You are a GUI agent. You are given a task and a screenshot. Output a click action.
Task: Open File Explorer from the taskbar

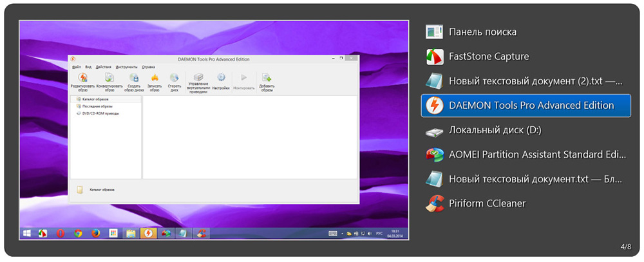pos(131,234)
